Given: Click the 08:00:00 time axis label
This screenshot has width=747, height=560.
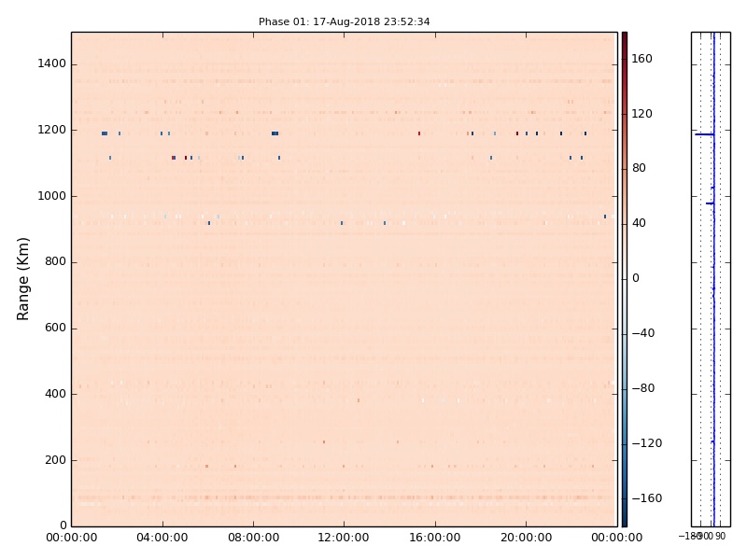Looking at the screenshot, I should point(253,538).
